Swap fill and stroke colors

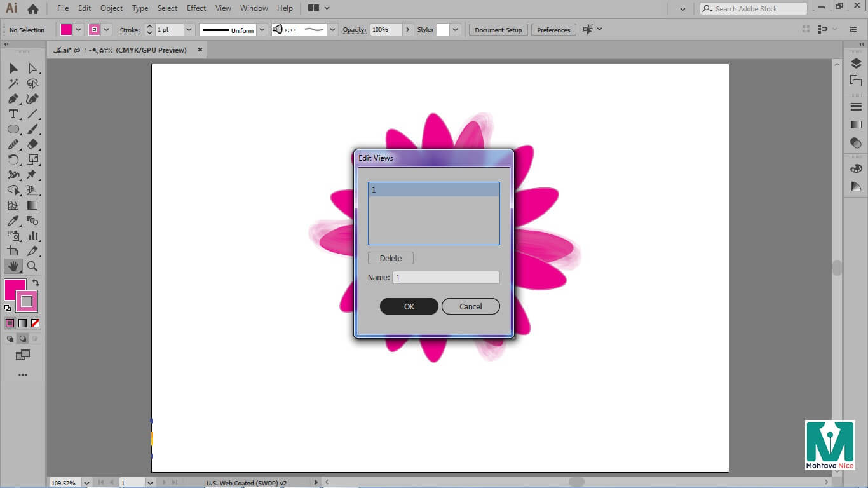click(36, 283)
